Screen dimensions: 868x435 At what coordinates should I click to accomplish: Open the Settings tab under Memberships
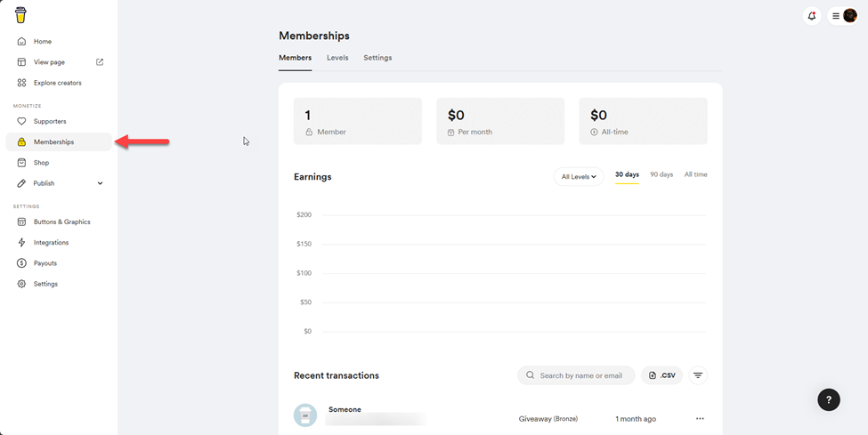377,58
